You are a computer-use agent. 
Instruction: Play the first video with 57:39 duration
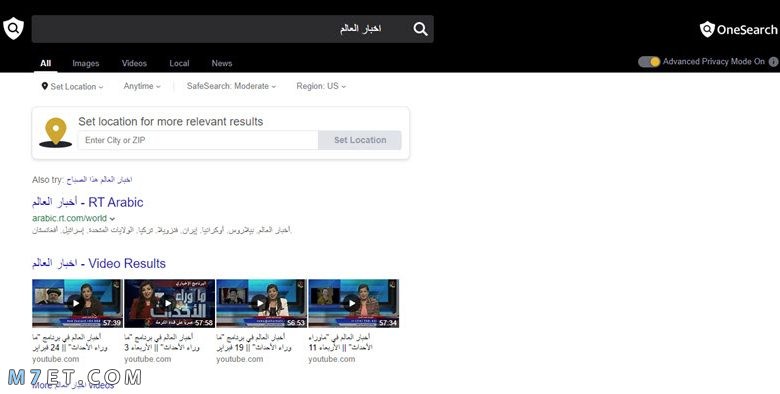coord(77,303)
